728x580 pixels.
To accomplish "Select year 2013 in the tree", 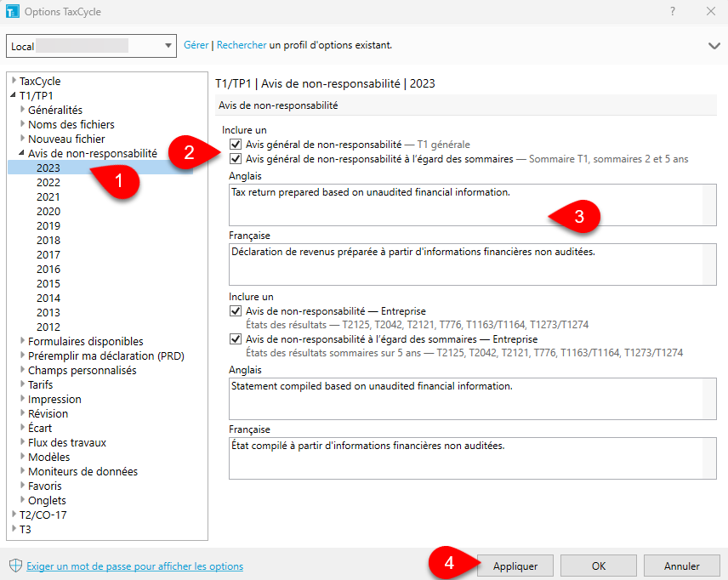I will click(x=48, y=312).
